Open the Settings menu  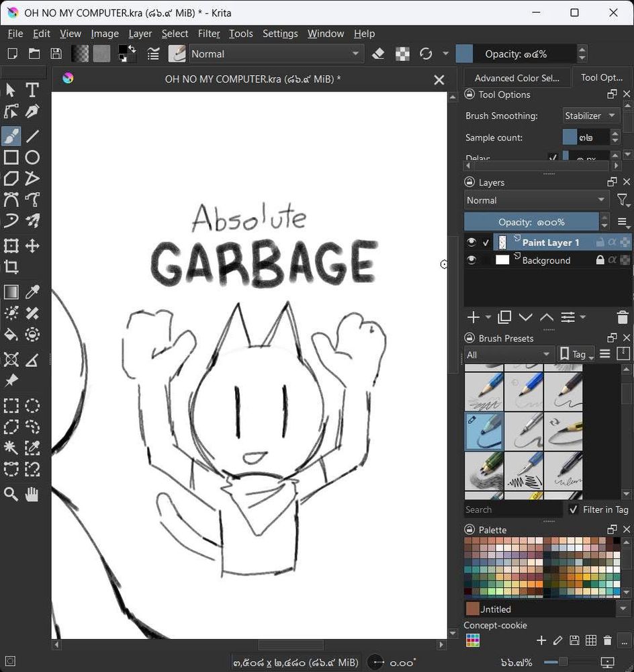(x=280, y=34)
